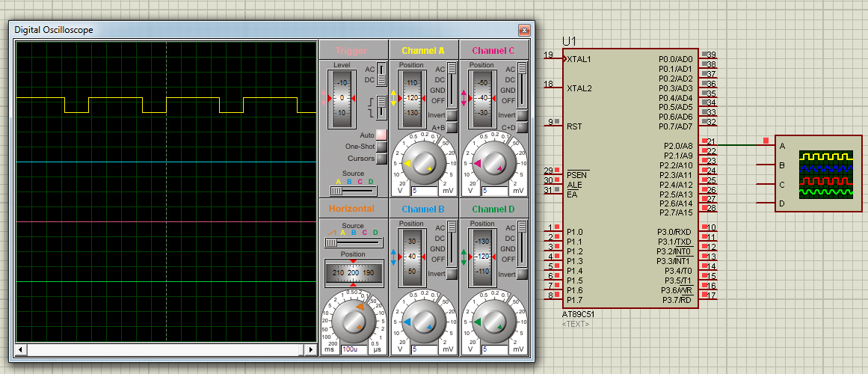Click Channel B blue position arrow icon
The width and height of the screenshot is (868, 374).
[x=393, y=257]
